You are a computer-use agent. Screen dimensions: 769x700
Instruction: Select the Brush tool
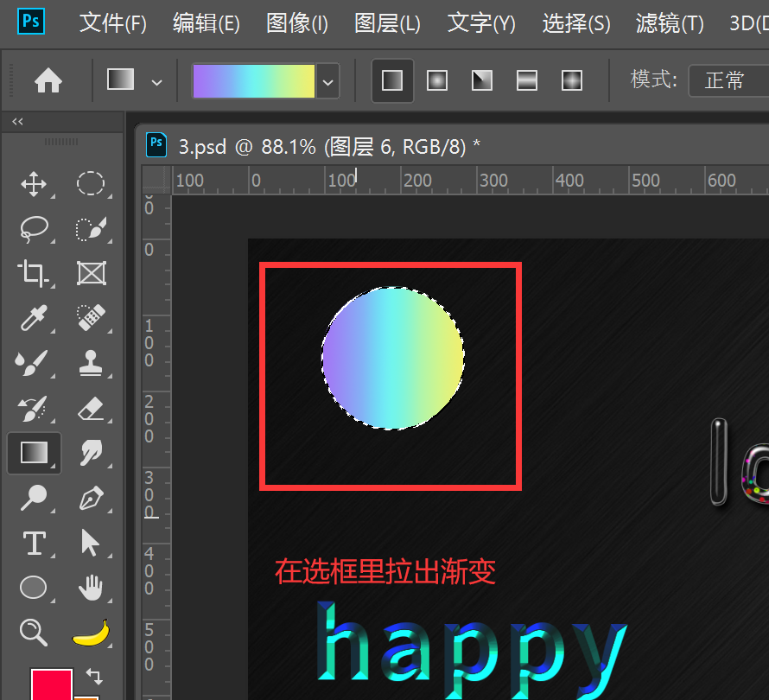(x=32, y=363)
